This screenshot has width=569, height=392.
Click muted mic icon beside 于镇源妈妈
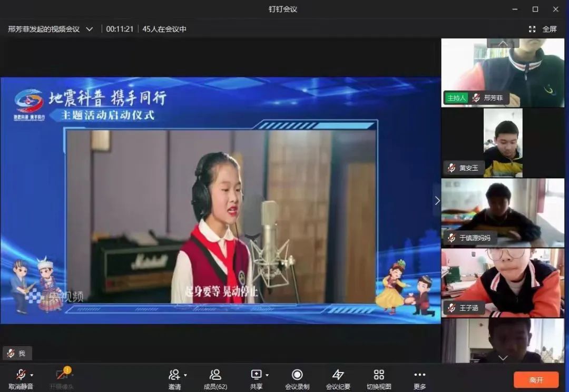[x=452, y=238]
